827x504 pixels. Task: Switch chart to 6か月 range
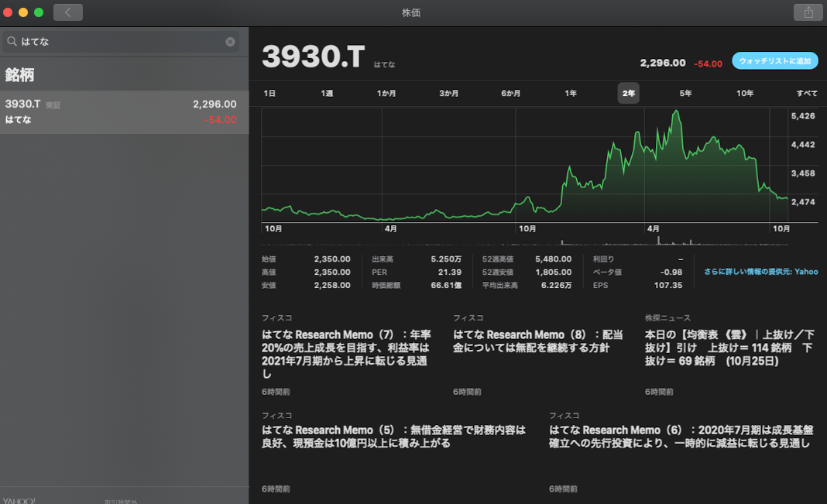coord(510,94)
